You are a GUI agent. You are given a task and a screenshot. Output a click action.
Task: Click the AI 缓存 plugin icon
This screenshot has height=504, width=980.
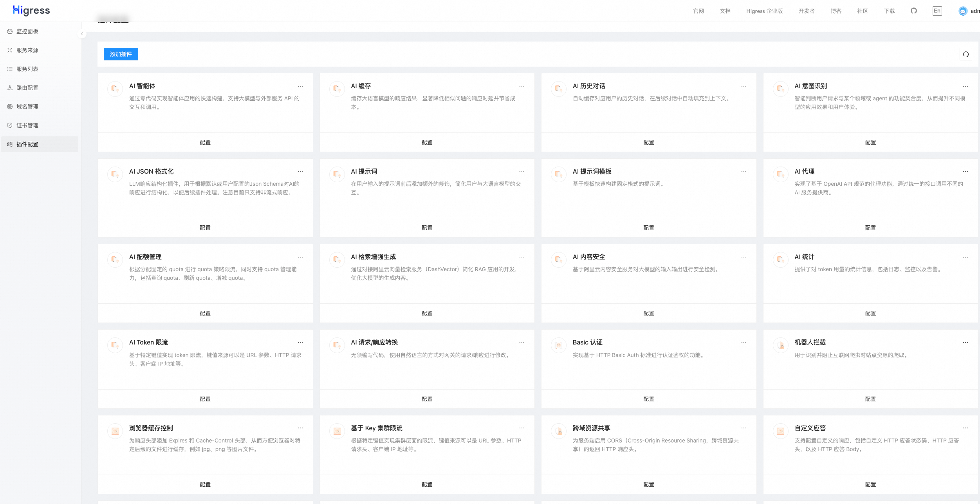coord(337,89)
